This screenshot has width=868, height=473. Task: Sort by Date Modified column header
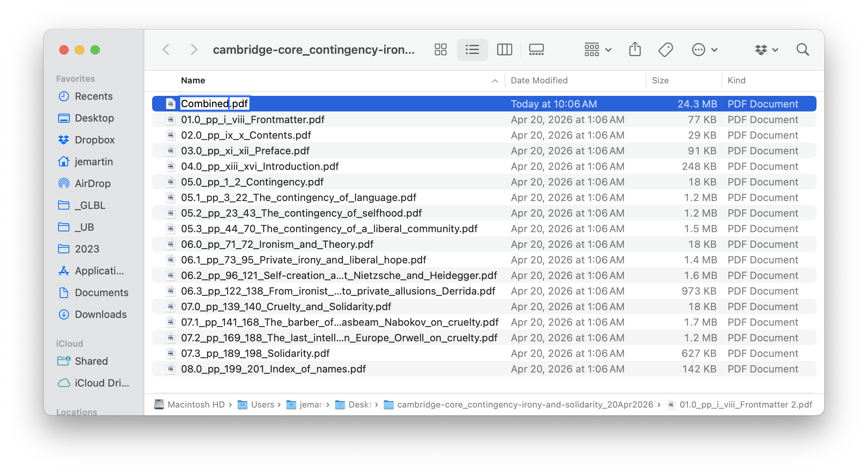[x=539, y=81]
